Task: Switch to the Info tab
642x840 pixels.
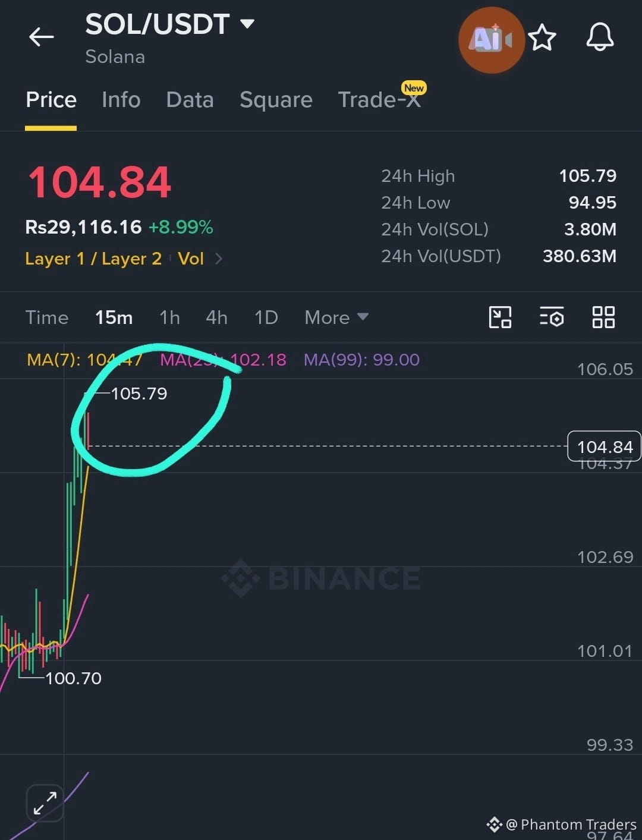Action: click(121, 100)
